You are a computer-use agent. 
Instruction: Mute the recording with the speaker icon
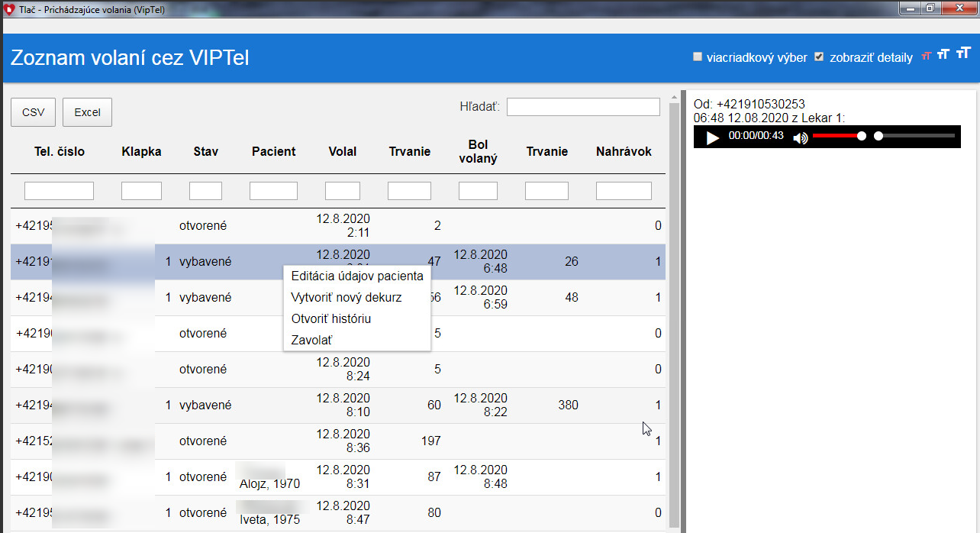[800, 137]
